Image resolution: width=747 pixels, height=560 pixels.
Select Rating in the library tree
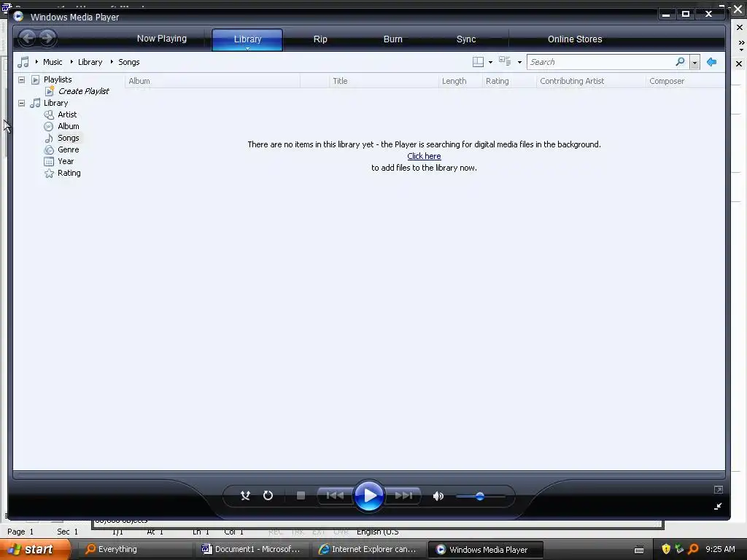point(69,173)
